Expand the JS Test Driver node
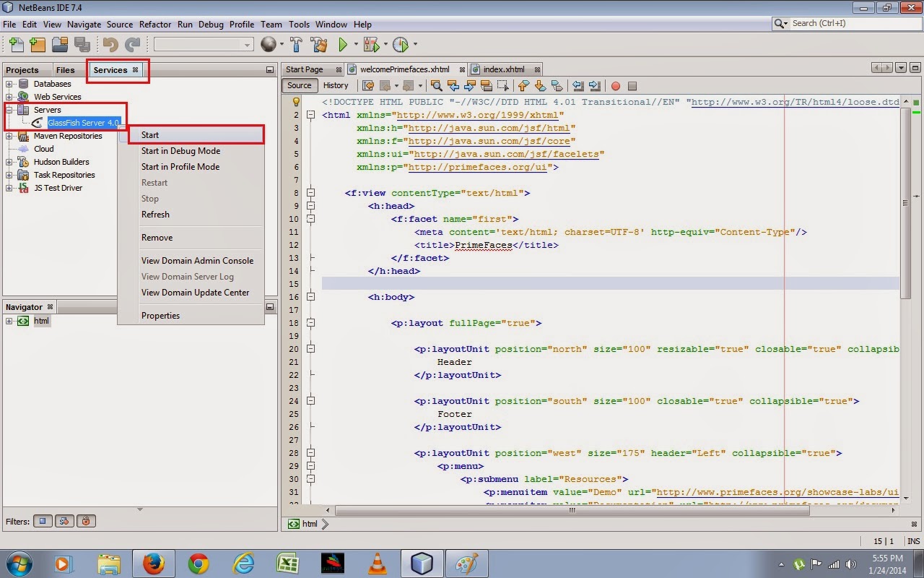This screenshot has width=924, height=578. [x=9, y=188]
